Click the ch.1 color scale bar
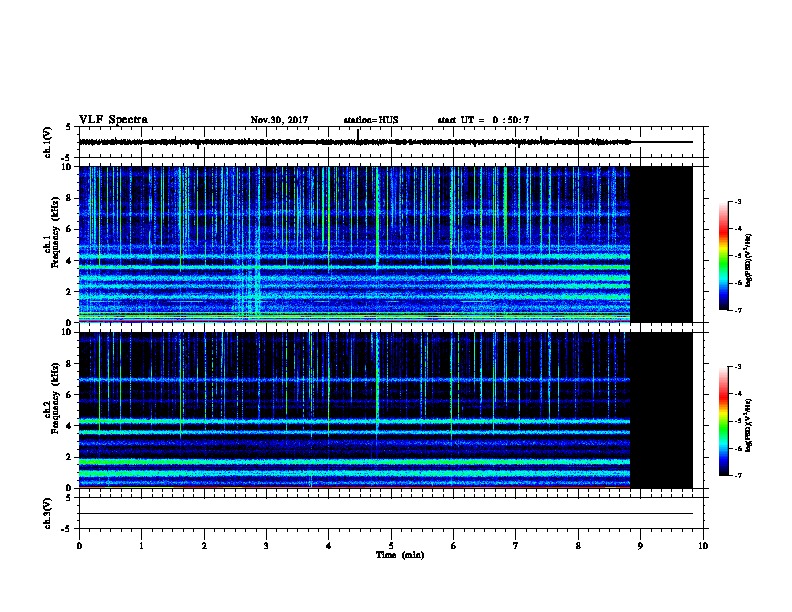This screenshot has height=612, width=792. 724,256
